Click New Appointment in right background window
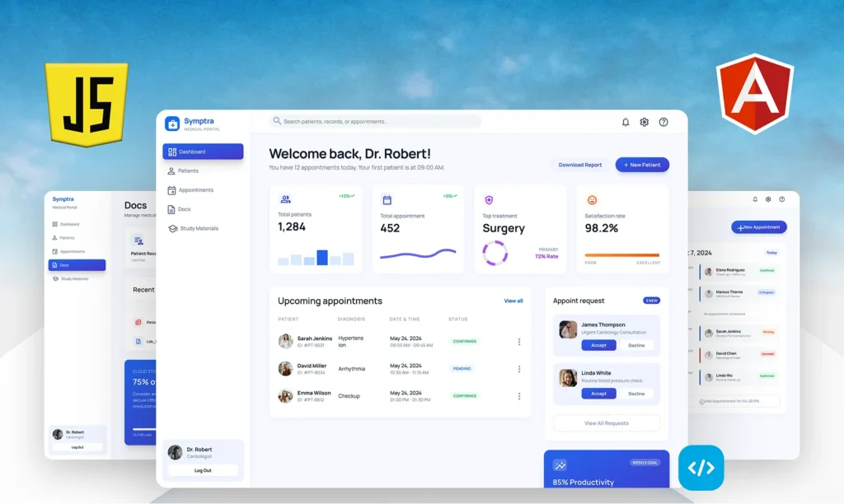This screenshot has width=844, height=504. click(x=759, y=227)
